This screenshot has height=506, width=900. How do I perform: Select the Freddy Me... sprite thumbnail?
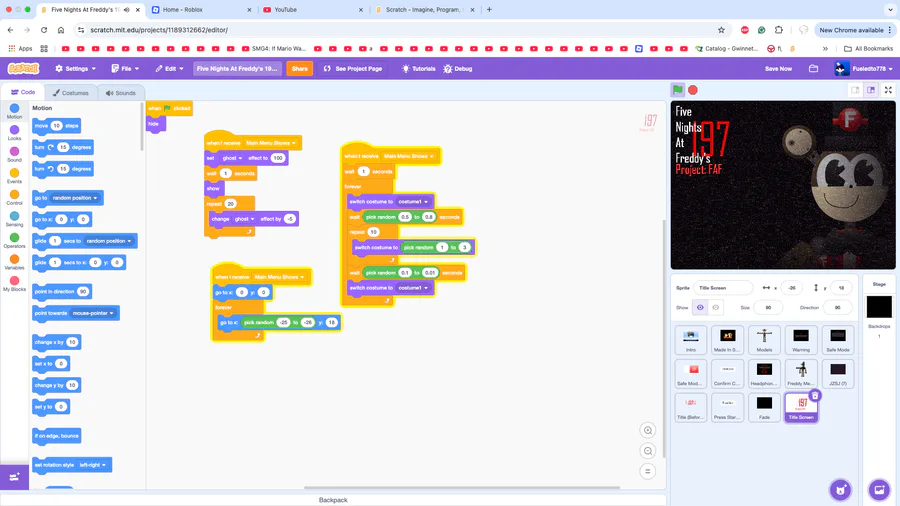pyautogui.click(x=801, y=373)
